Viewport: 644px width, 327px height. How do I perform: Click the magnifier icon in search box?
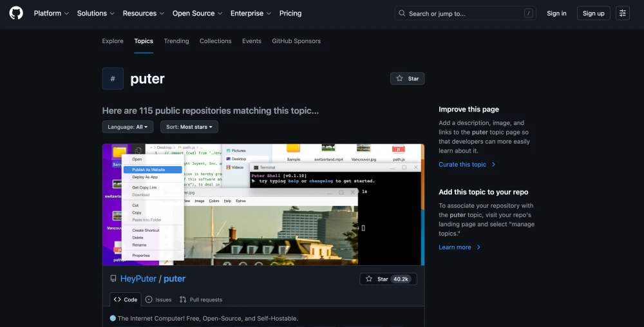pyautogui.click(x=402, y=13)
